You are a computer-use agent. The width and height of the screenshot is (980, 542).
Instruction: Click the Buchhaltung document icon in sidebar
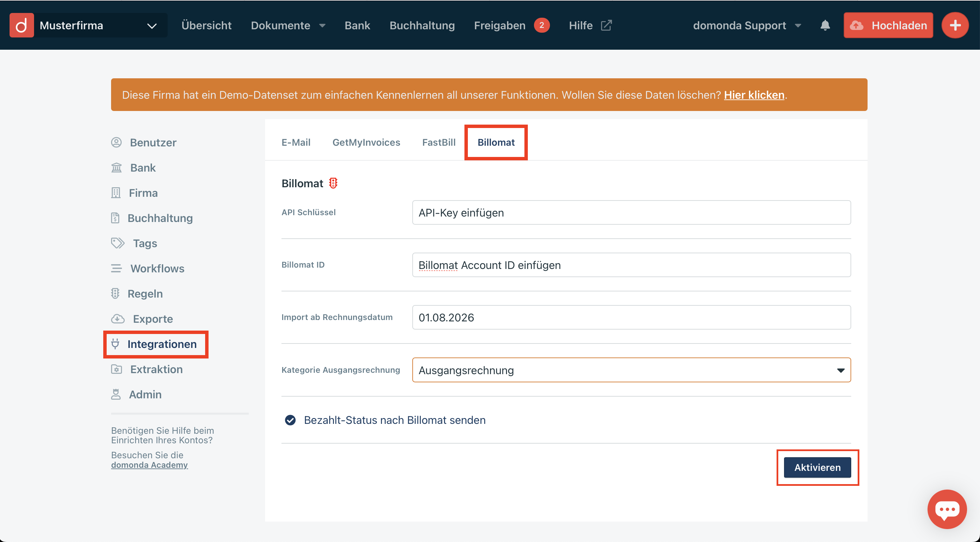(115, 218)
